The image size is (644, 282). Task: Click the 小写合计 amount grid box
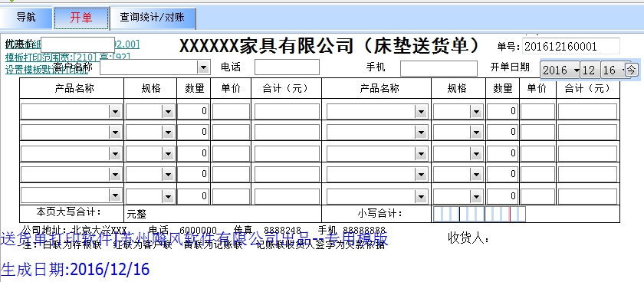479,215
